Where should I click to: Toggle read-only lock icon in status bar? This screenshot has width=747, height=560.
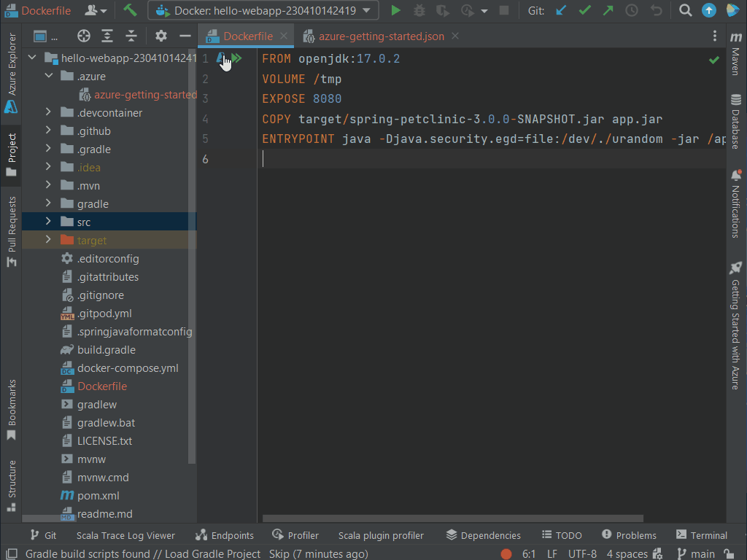(729, 554)
